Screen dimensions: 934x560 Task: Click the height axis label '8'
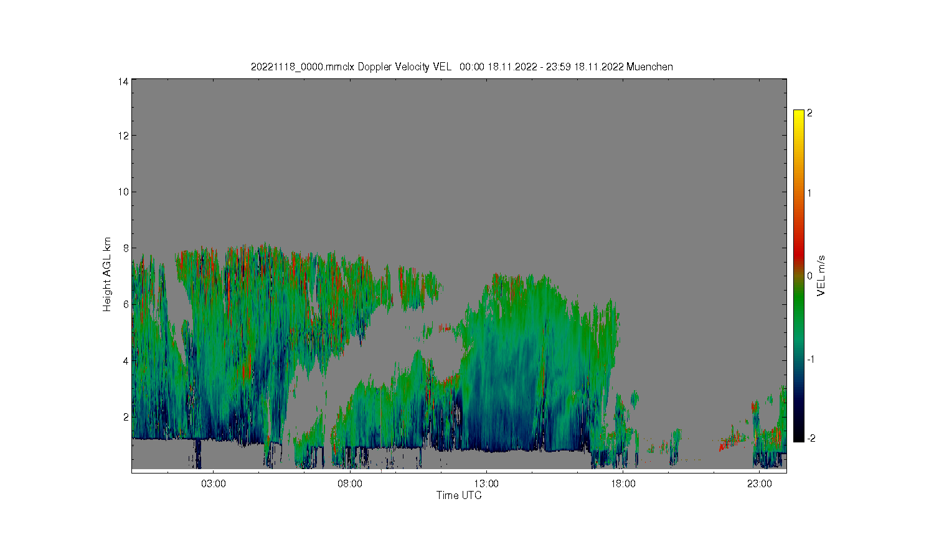126,248
